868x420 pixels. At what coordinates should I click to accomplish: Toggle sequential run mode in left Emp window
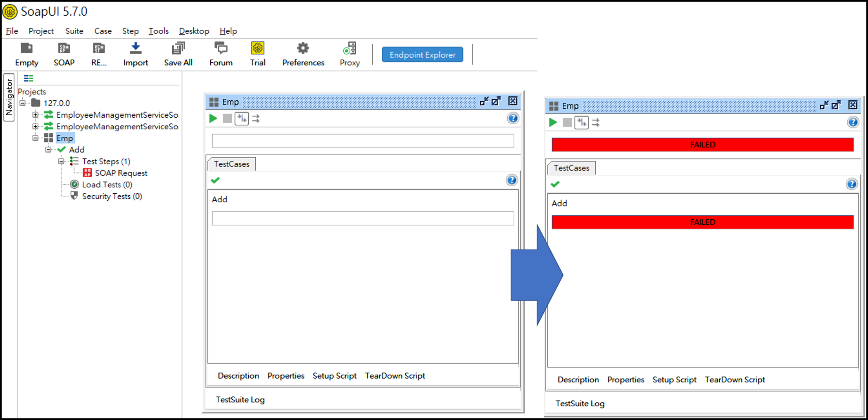pos(242,119)
